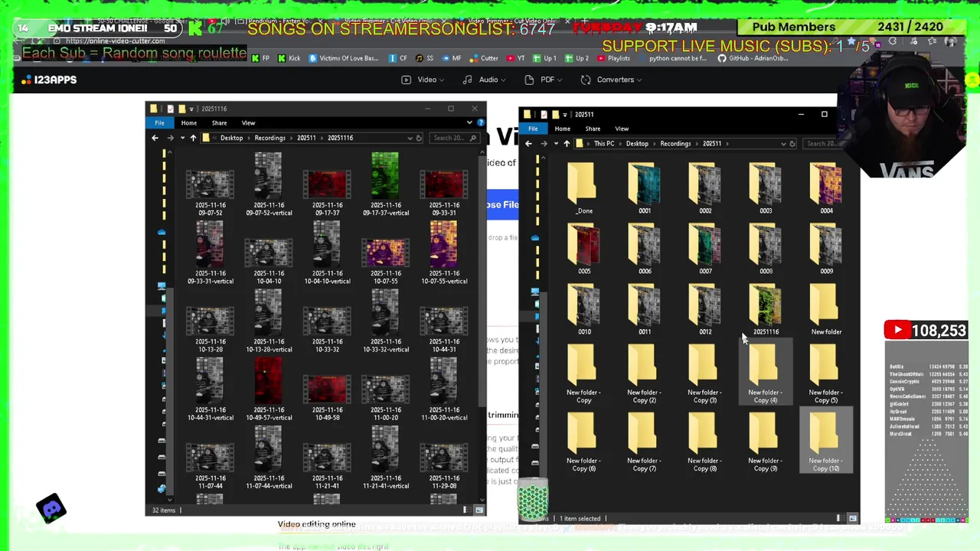Viewport: 980px width, 551px height.
Task: Click Back arrow in 202511 window
Action: pos(528,143)
